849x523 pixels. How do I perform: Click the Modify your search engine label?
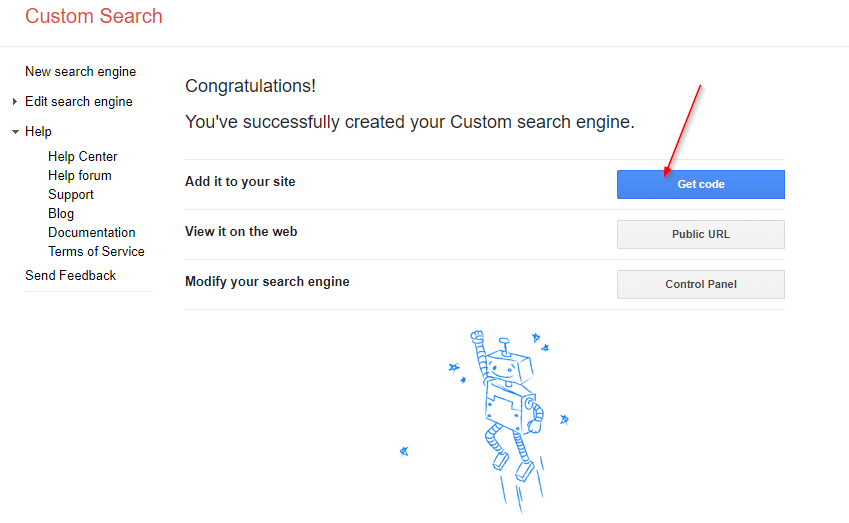click(x=267, y=282)
